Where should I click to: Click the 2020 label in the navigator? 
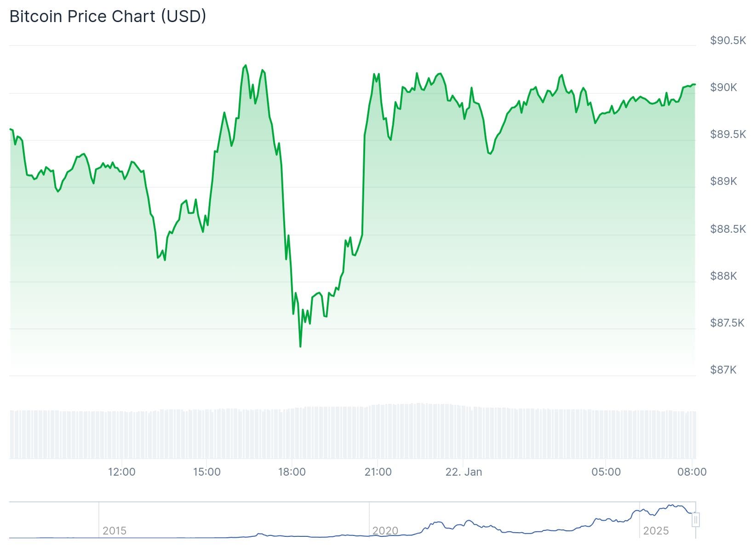click(x=385, y=531)
